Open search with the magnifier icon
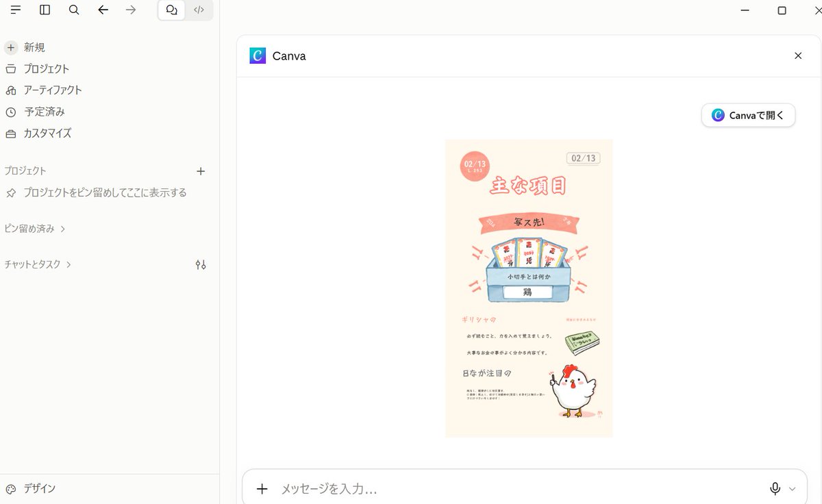822x504 pixels. click(74, 10)
